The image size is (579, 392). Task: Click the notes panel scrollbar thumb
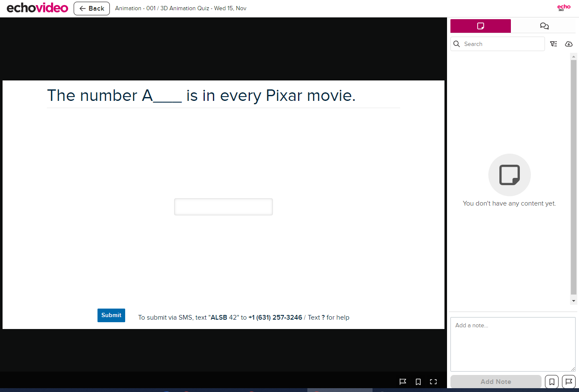(x=573, y=177)
